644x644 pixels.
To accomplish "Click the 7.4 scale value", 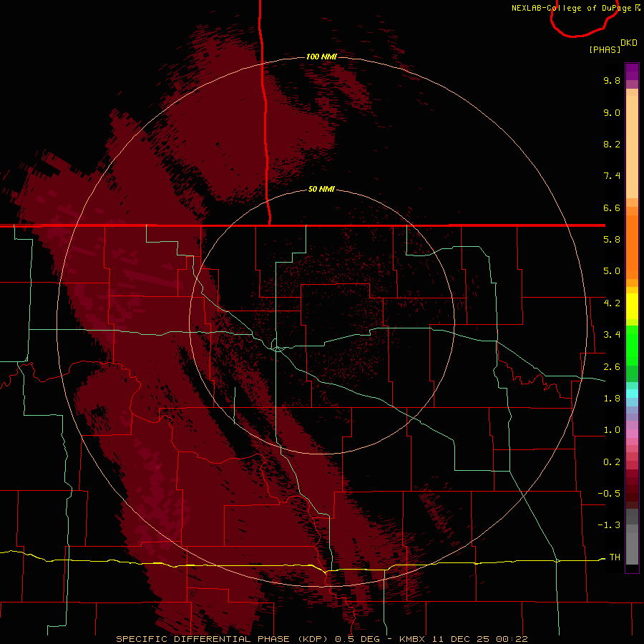I will point(612,176).
